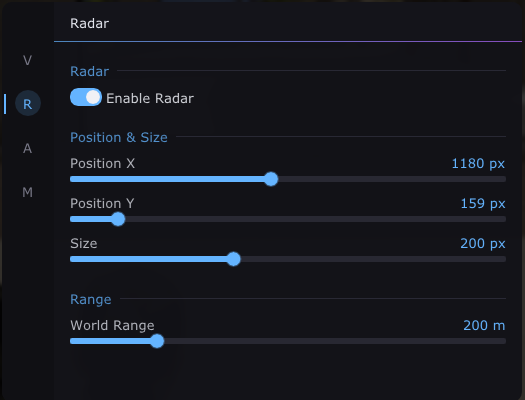Click the Radar title tab at top
This screenshot has width=525, height=400.
(x=89, y=23)
